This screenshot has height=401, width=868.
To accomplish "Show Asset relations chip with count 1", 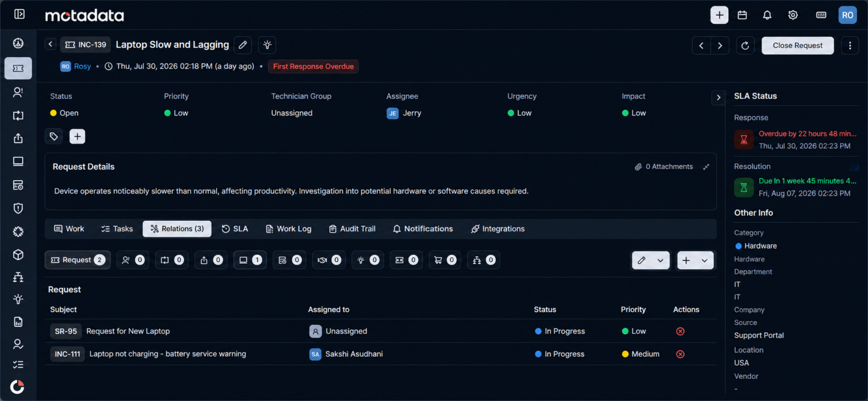I will (x=250, y=260).
